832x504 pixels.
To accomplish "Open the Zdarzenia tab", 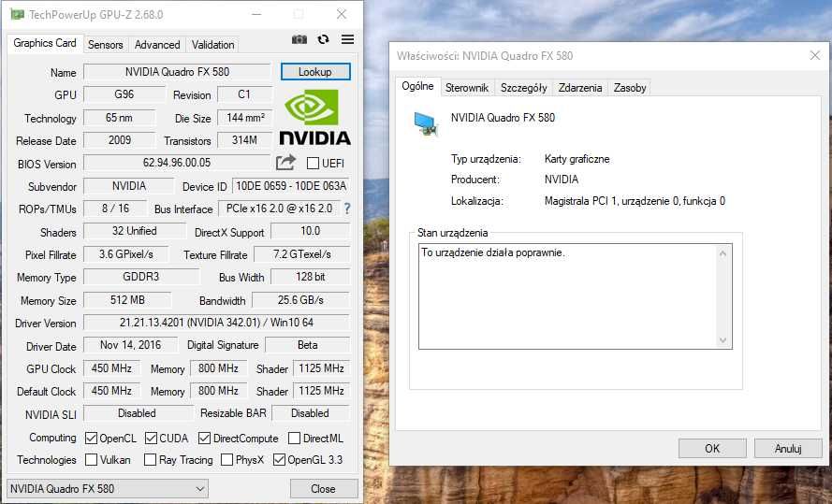I will tap(580, 88).
